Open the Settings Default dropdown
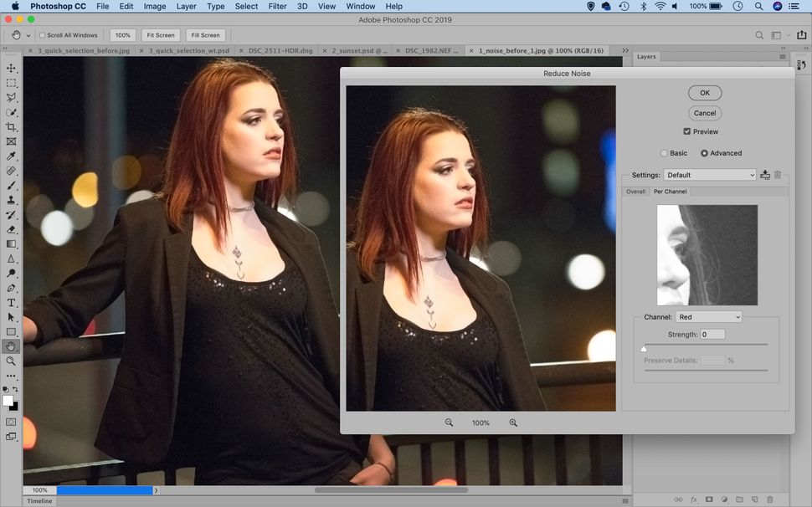The image size is (812, 507). pos(710,175)
